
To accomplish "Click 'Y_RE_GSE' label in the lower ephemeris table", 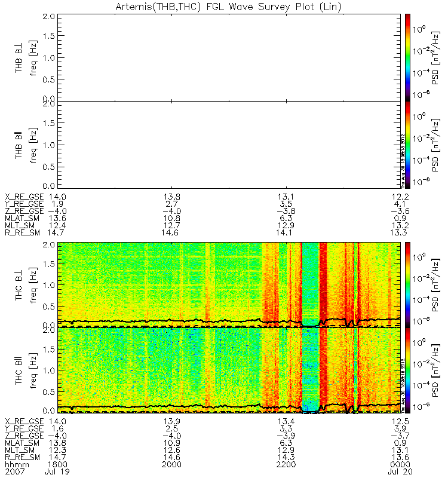I will pos(24,428).
